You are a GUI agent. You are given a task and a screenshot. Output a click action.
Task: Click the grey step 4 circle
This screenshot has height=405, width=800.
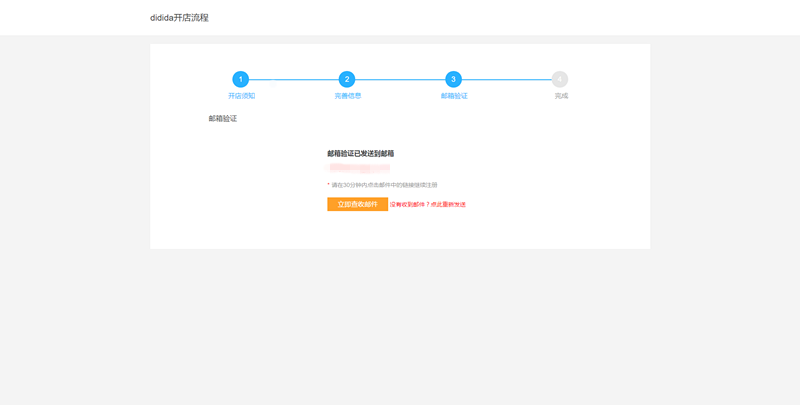point(560,79)
